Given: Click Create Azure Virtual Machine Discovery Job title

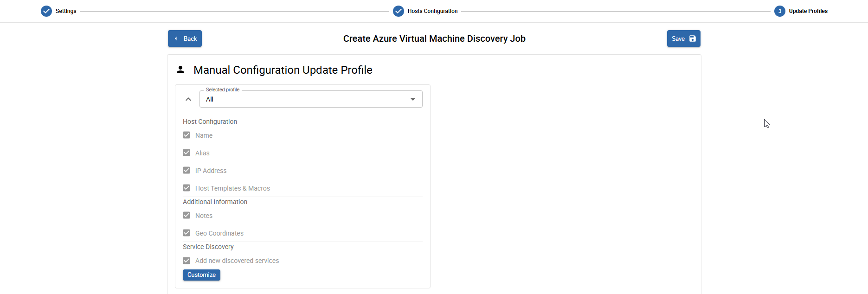Looking at the screenshot, I should (x=434, y=38).
